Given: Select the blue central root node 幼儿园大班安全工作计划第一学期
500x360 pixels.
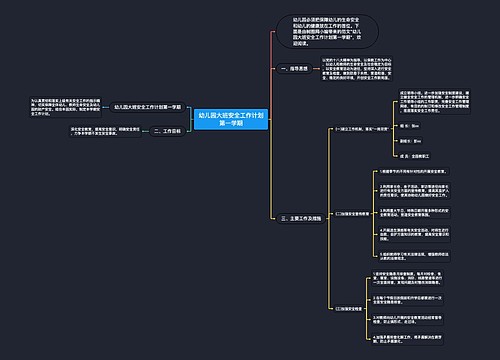Looking at the screenshot, I should [x=231, y=119].
